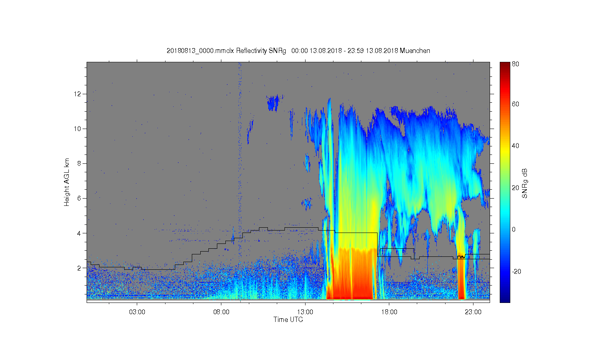Click the colorbar value 80
The width and height of the screenshot is (607, 364).
coord(516,64)
